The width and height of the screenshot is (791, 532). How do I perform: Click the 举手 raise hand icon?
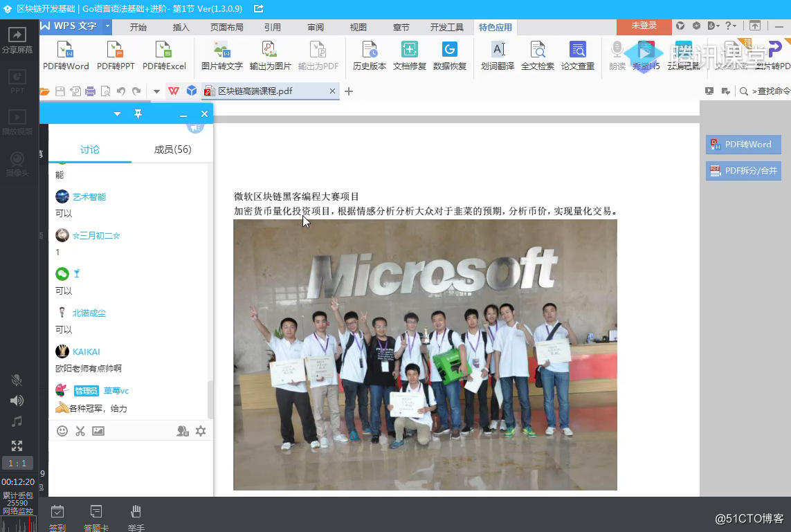pyautogui.click(x=136, y=518)
